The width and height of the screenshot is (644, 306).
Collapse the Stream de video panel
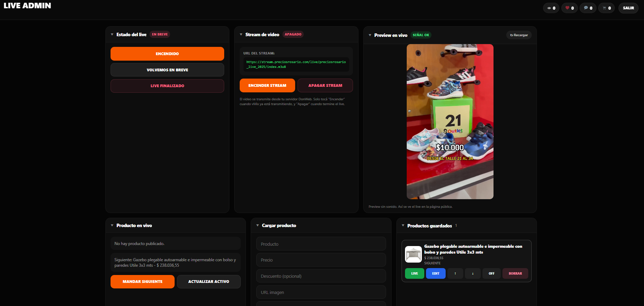coord(241,34)
